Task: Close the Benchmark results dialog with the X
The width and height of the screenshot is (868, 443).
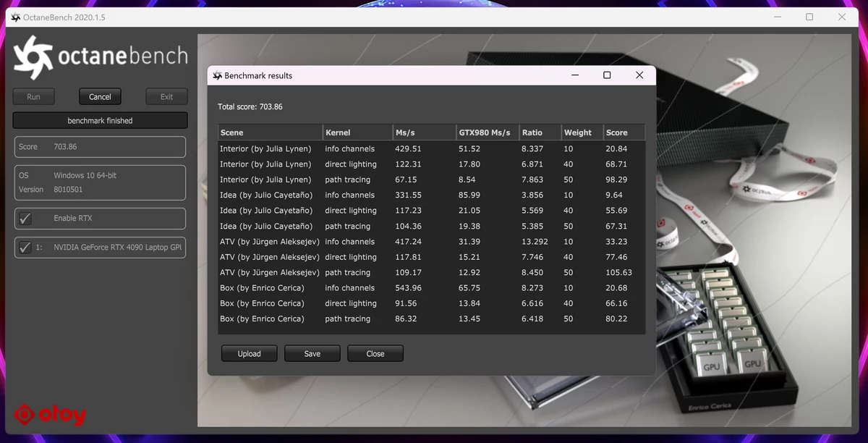Action: click(639, 75)
